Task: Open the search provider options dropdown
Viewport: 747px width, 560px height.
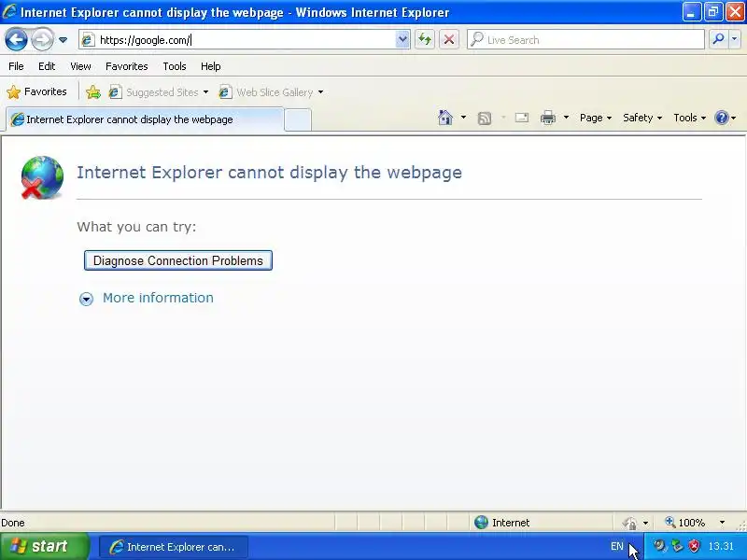Action: 735,39
